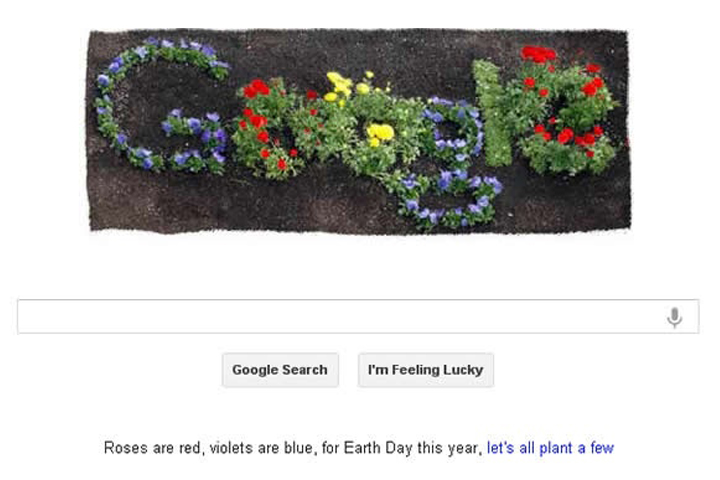
Task: Open the "let's all plant a few" link
Action: 550,448
